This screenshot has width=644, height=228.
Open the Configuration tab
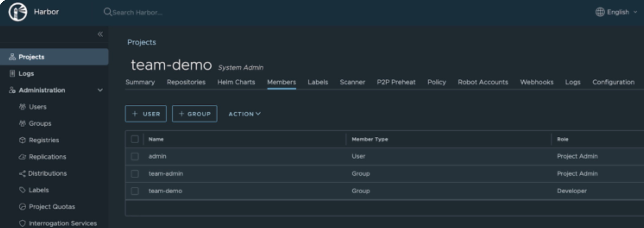click(613, 82)
